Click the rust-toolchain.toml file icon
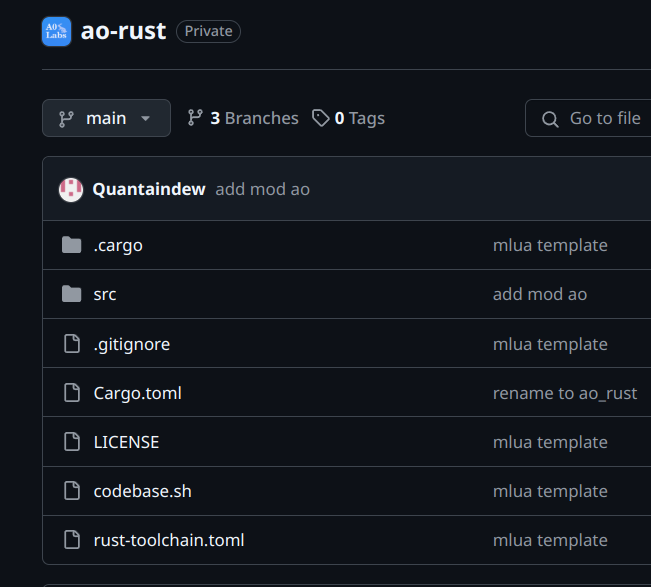The height and width of the screenshot is (587, 651). pos(72,540)
